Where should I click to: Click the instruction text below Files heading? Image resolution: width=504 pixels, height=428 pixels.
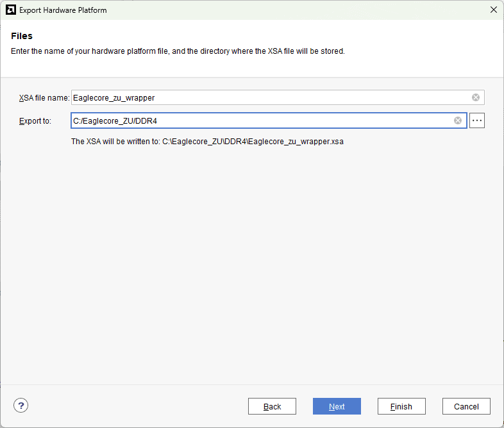(x=178, y=51)
